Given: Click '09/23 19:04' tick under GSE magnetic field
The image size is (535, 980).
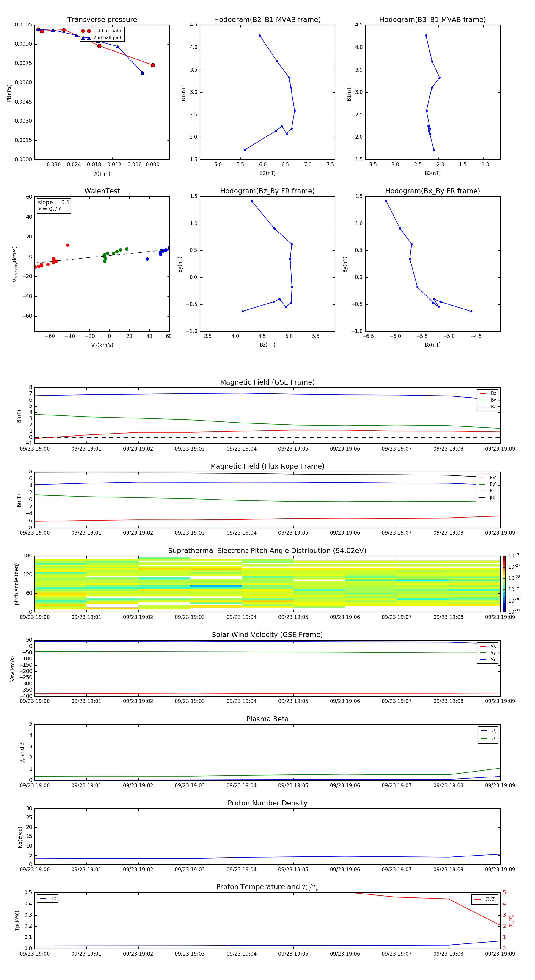Looking at the screenshot, I should pos(241,449).
